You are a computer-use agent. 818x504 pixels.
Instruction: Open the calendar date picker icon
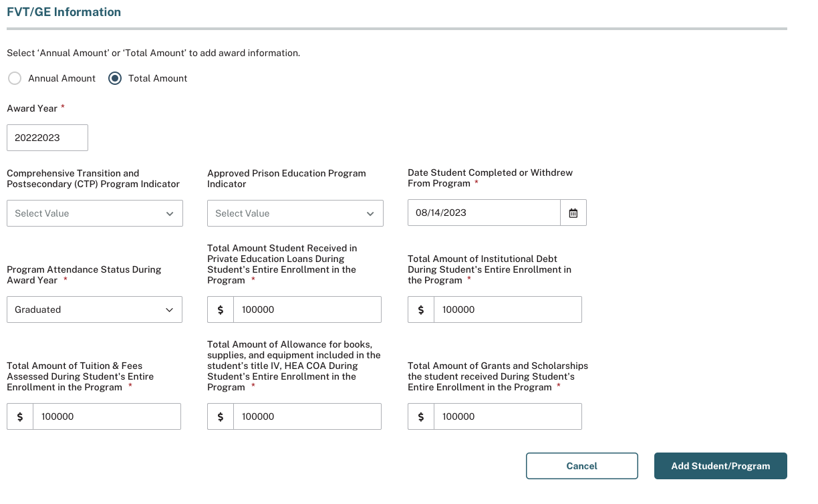click(x=573, y=213)
